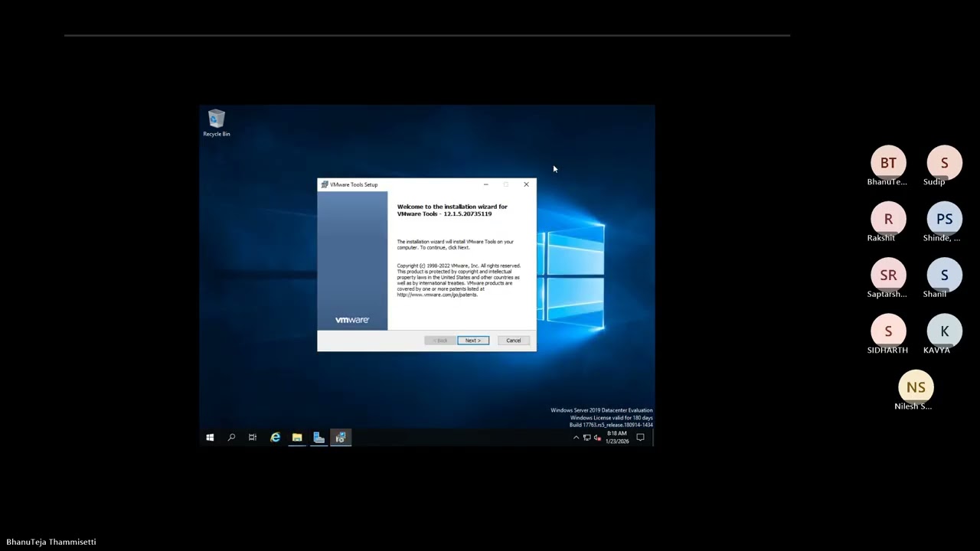Select participant avatar BT BhanuTe...
Image resolution: width=980 pixels, height=551 pixels.
coord(888,163)
